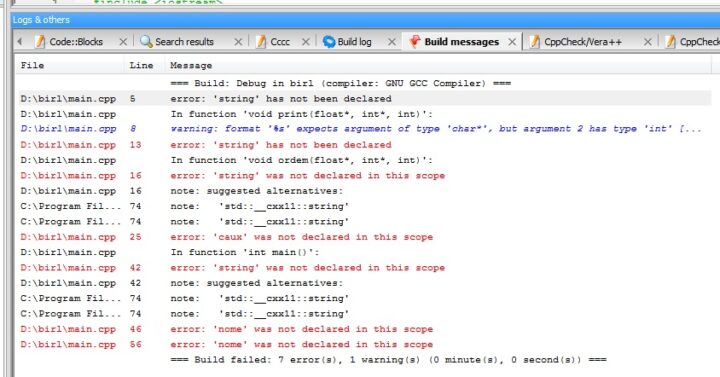
Task: Click the Search results magnifier icon
Action: point(146,42)
